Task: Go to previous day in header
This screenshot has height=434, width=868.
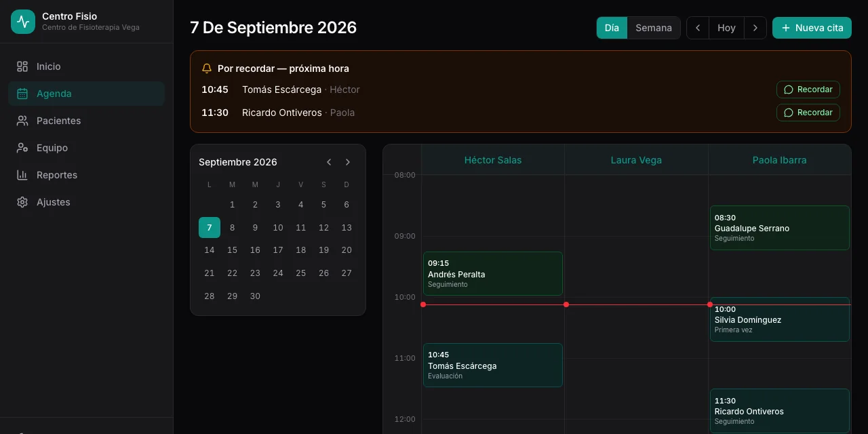Action: coord(698,28)
